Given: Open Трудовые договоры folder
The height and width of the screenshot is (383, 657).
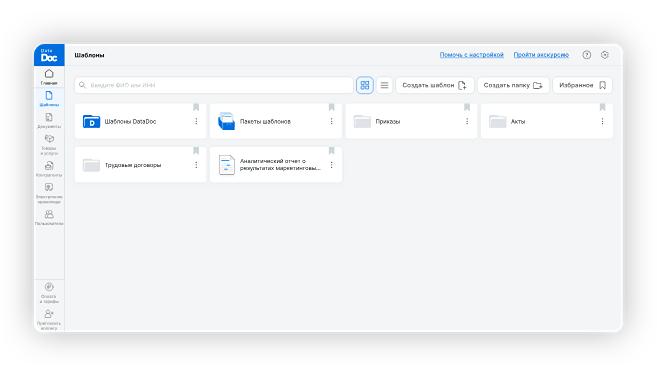Looking at the screenshot, I should coord(140,165).
